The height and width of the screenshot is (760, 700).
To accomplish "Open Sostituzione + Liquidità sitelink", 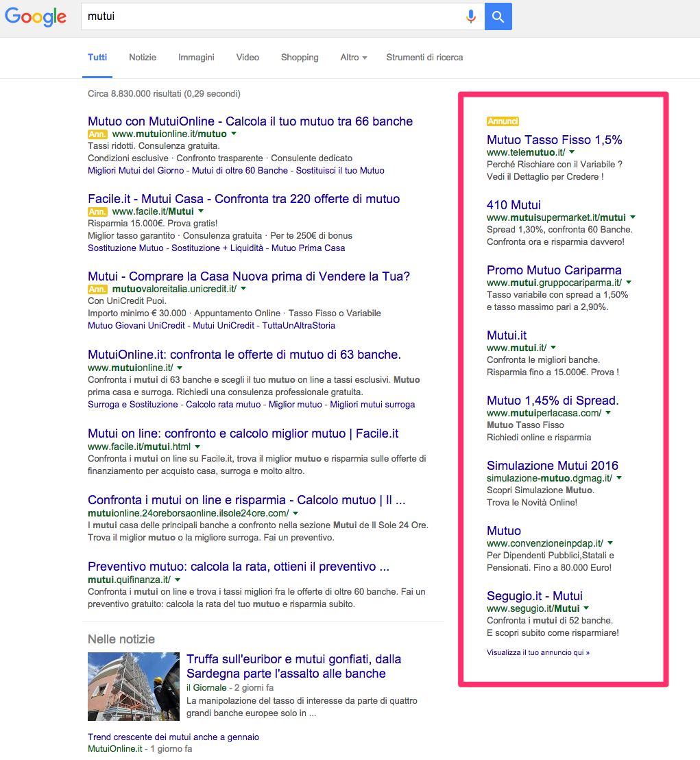I will click(217, 248).
